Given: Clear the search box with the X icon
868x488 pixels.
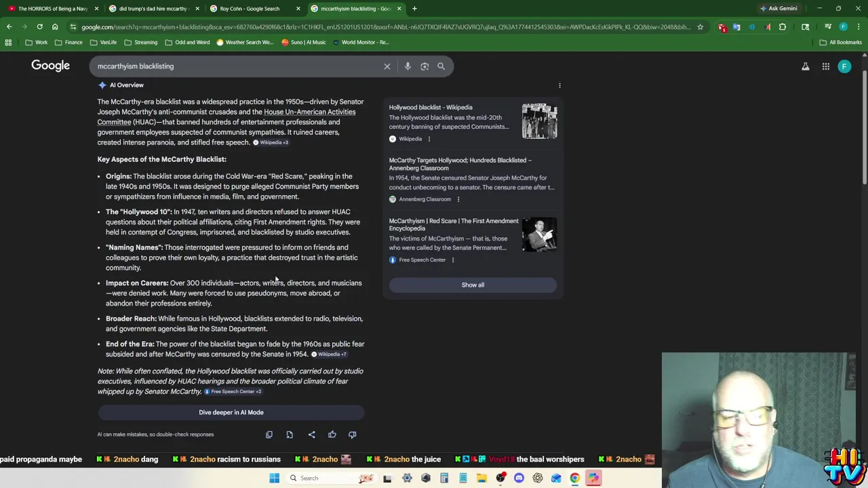Looking at the screenshot, I should pyautogui.click(x=387, y=66).
